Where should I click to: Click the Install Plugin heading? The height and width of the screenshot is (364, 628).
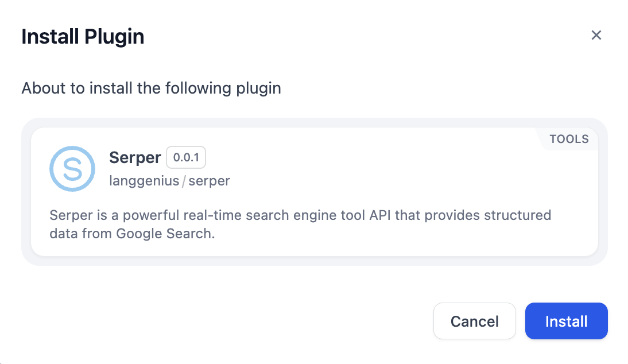83,37
